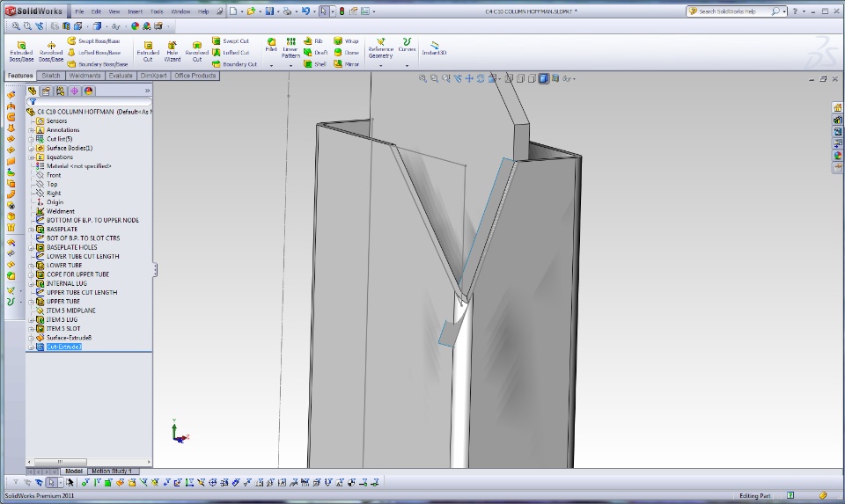Image resolution: width=845 pixels, height=504 pixels.
Task: Choose Lofted Cut feature
Action: click(231, 53)
